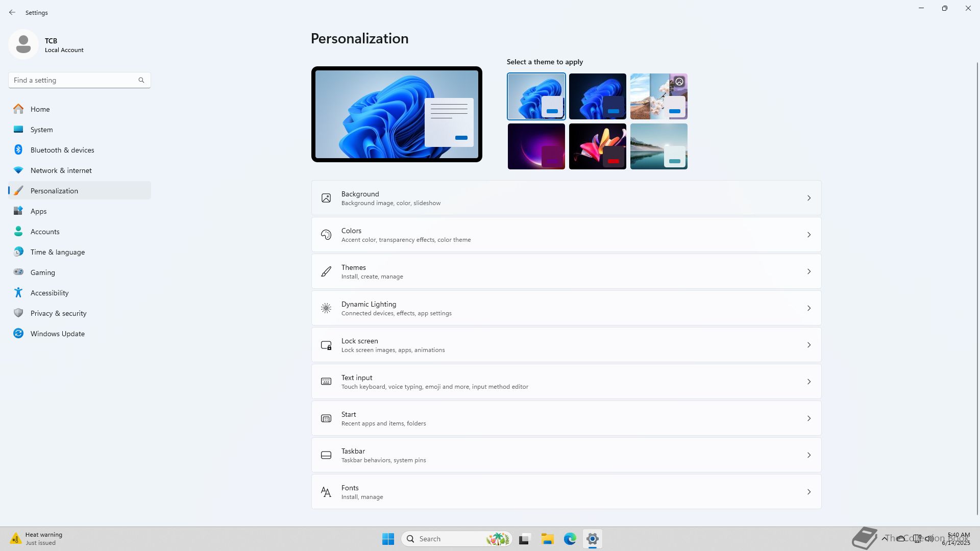Open the Lock screen chevron
Viewport: 980px width, 551px height.
point(808,345)
